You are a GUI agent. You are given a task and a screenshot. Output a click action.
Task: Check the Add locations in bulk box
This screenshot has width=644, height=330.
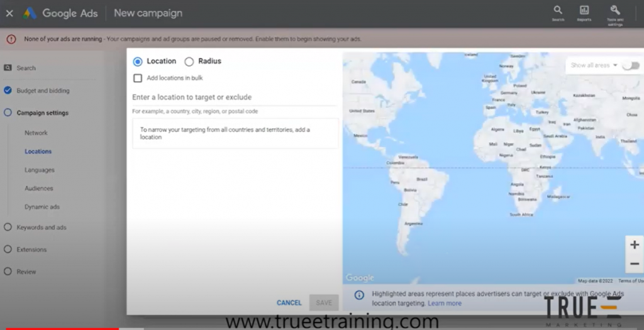138,78
